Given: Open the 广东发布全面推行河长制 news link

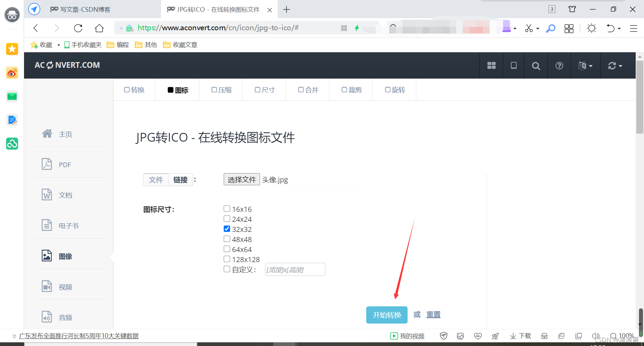Looking at the screenshot, I should click(79, 336).
